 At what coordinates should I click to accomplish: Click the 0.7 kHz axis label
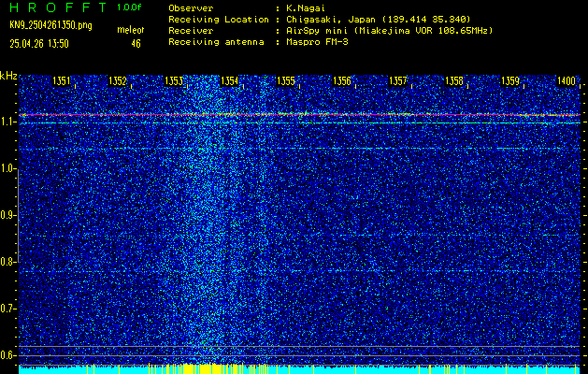point(7,309)
